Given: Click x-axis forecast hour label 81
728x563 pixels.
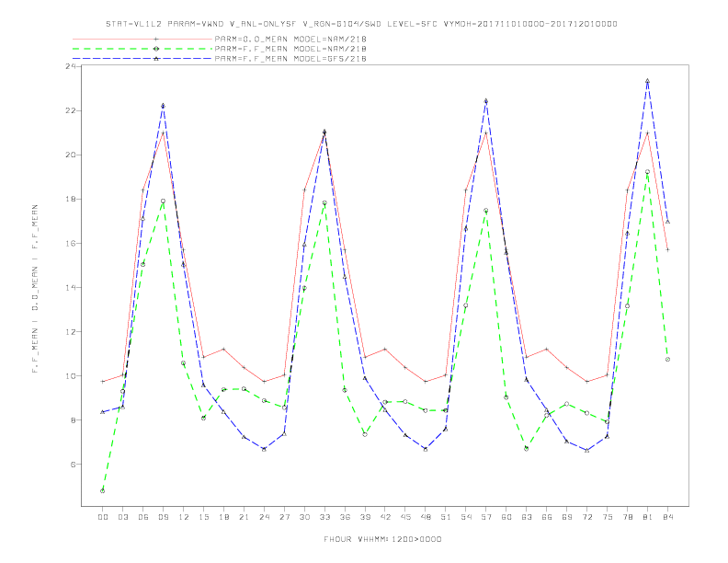Looking at the screenshot, I should coord(647,517).
